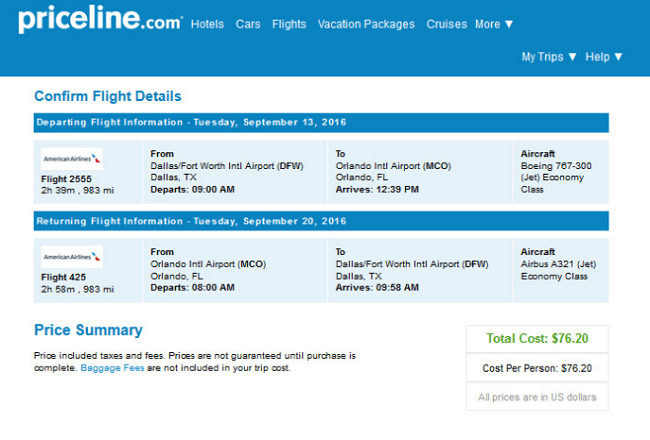The width and height of the screenshot is (650, 440).
Task: Click the priceline.com logo
Action: [x=100, y=19]
